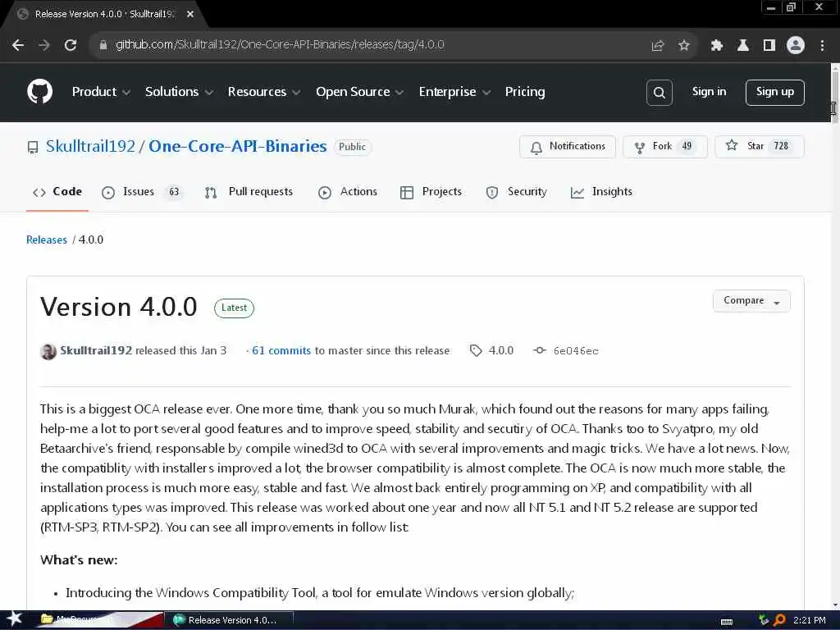Image resolution: width=840 pixels, height=630 pixels.
Task: Click Skulltrail192's avatar in release header
Action: point(48,351)
